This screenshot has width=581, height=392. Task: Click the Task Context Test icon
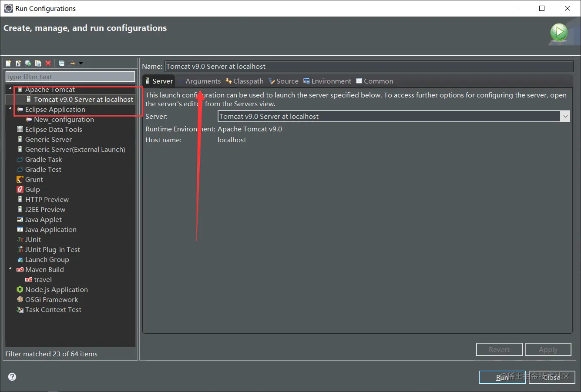pos(20,309)
